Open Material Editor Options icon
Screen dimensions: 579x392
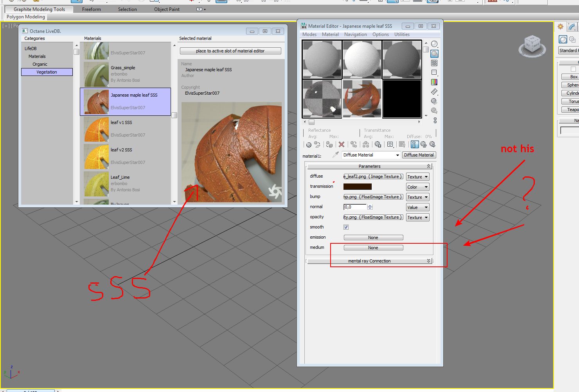(434, 101)
